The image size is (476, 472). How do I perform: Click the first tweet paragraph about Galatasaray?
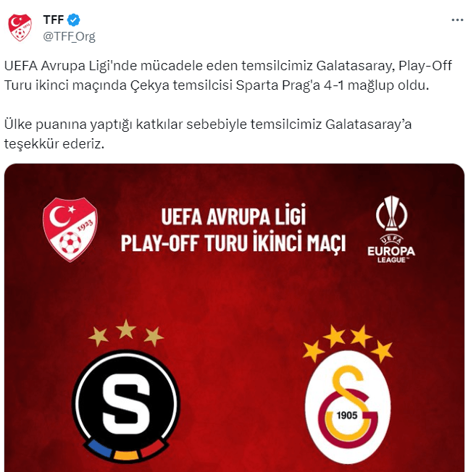click(x=228, y=75)
